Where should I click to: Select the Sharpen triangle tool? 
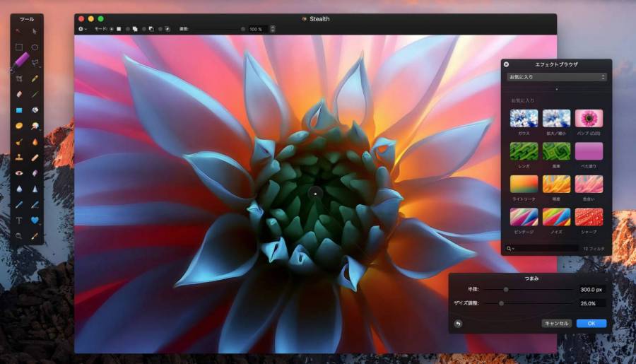click(x=35, y=189)
